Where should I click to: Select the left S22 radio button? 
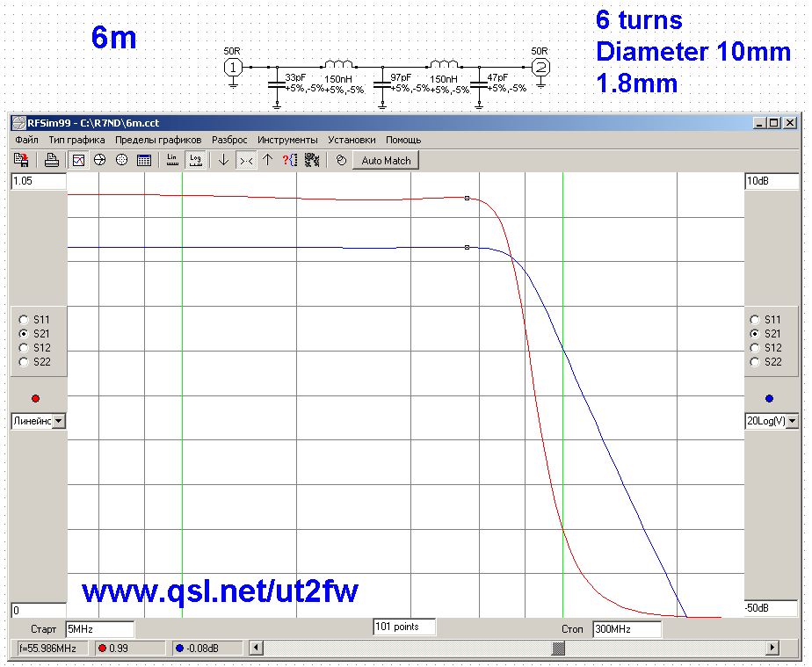24,362
